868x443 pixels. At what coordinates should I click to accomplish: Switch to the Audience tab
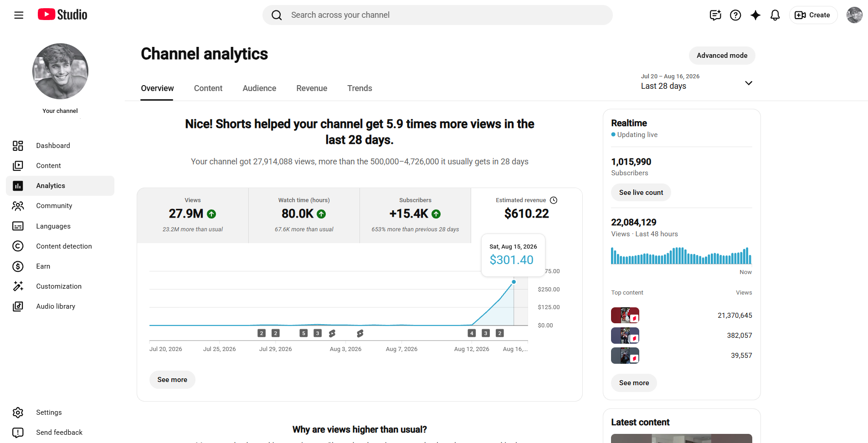[259, 88]
